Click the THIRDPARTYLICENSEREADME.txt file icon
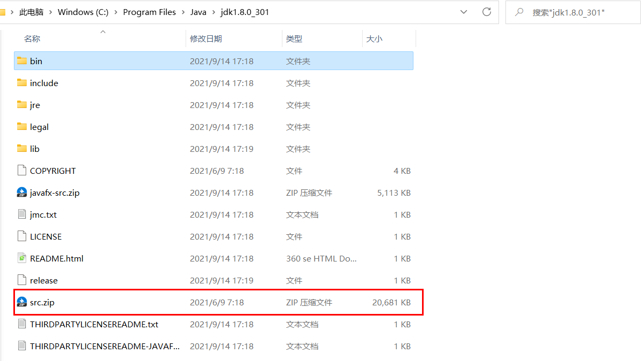 pyautogui.click(x=21, y=324)
